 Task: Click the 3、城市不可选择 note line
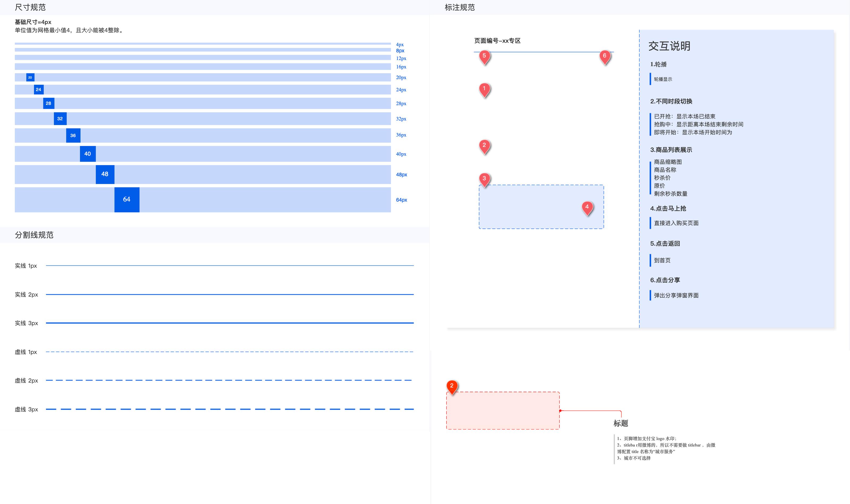(x=634, y=458)
